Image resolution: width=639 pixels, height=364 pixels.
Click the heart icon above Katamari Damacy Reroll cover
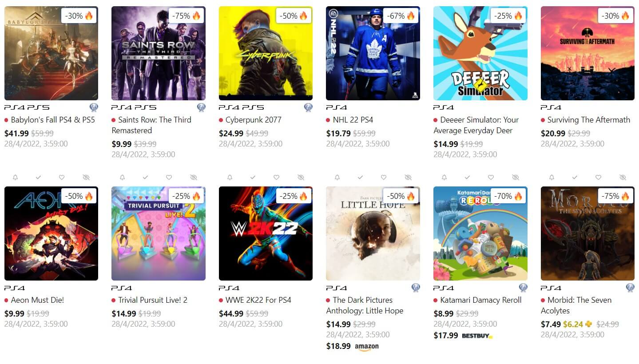tap(491, 177)
